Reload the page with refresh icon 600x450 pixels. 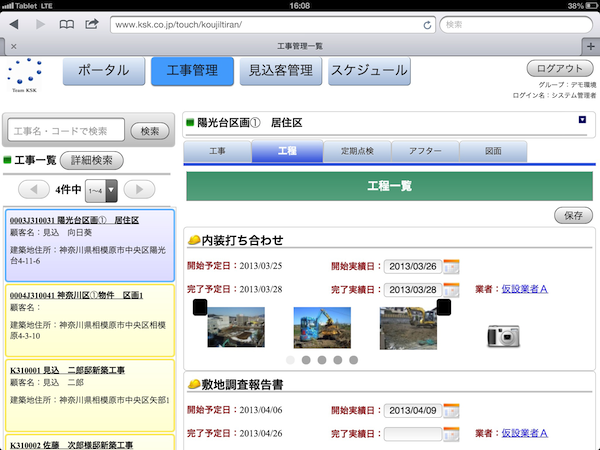pyautogui.click(x=427, y=23)
